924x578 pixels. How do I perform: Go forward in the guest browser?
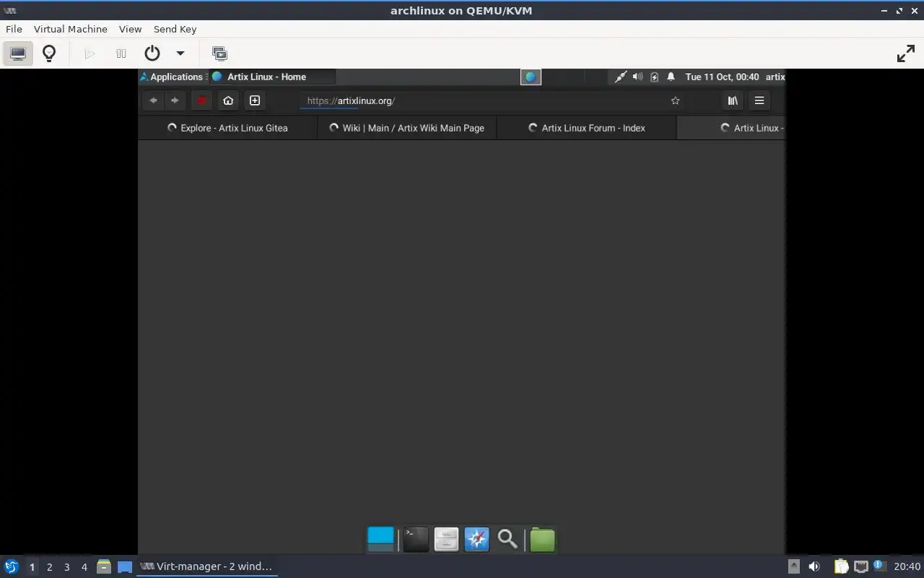pyautogui.click(x=175, y=100)
